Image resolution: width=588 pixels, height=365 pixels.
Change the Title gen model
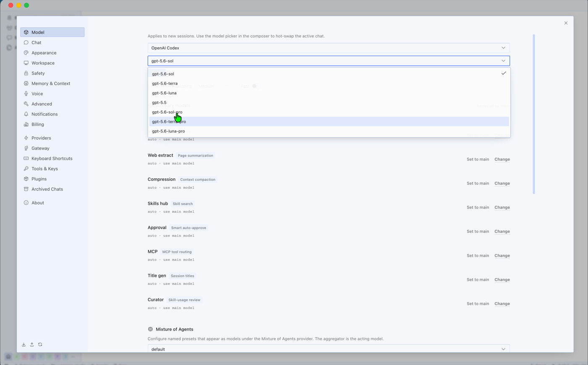502,279
